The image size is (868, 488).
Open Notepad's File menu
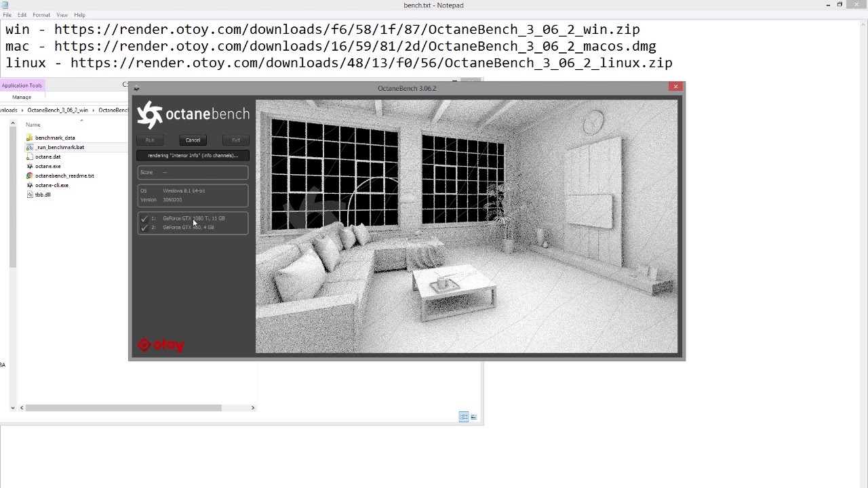coord(7,15)
